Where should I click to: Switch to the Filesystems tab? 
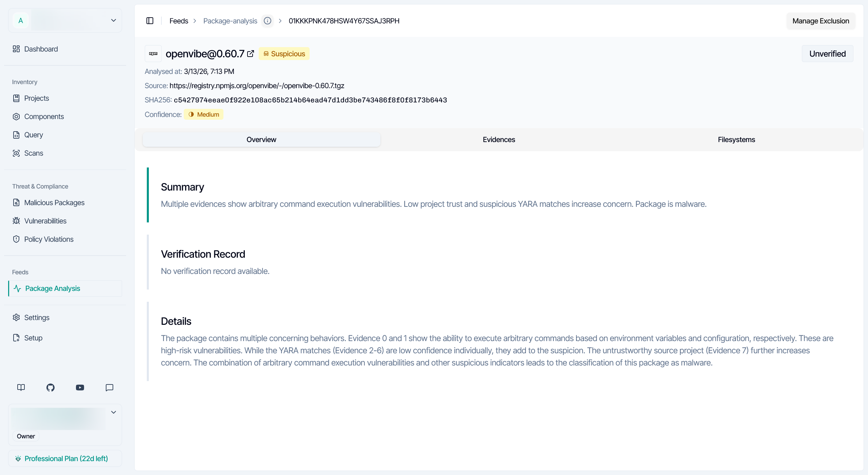pos(736,139)
